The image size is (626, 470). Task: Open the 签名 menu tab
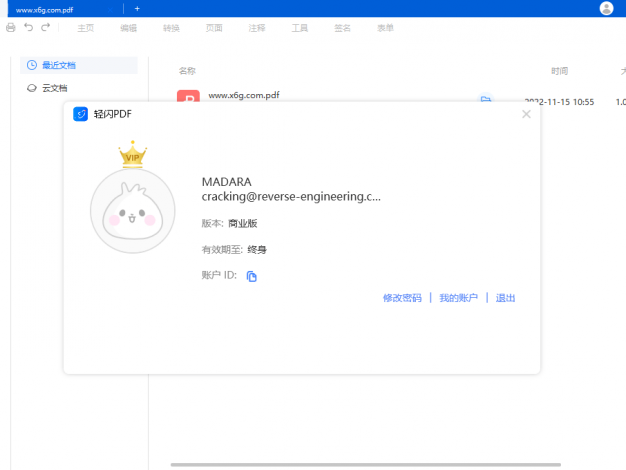pos(342,28)
